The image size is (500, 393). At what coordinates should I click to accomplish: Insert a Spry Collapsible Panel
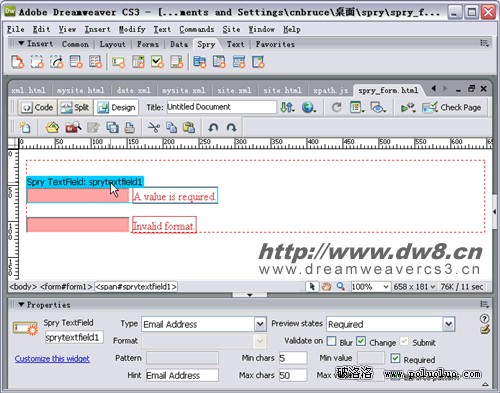point(258,62)
